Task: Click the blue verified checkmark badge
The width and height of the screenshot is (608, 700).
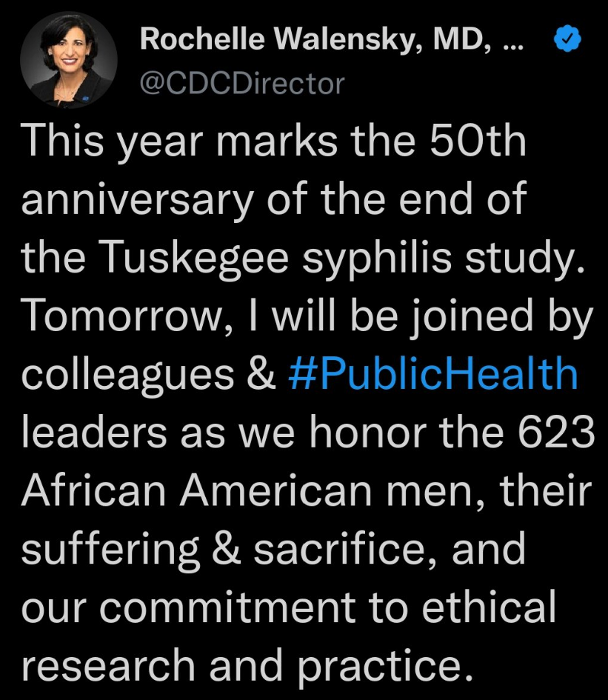Action: 568,42
